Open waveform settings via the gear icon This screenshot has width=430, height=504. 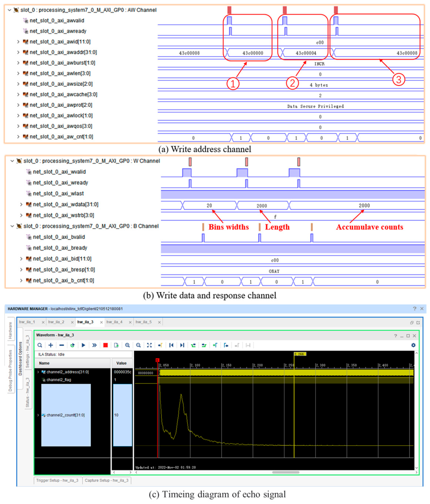point(413,345)
